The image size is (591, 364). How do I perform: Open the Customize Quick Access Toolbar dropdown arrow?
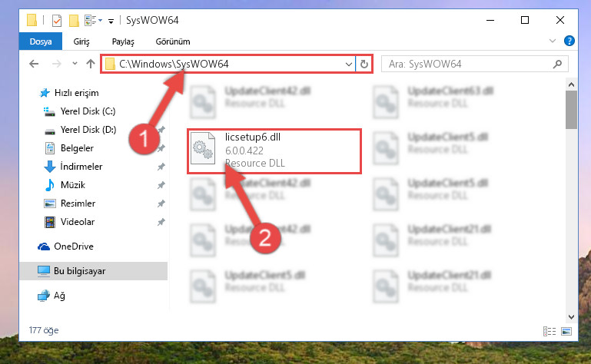click(x=111, y=21)
